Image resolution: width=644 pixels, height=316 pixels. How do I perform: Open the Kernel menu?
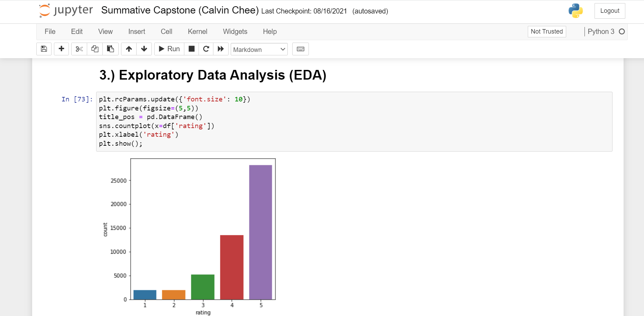point(197,31)
